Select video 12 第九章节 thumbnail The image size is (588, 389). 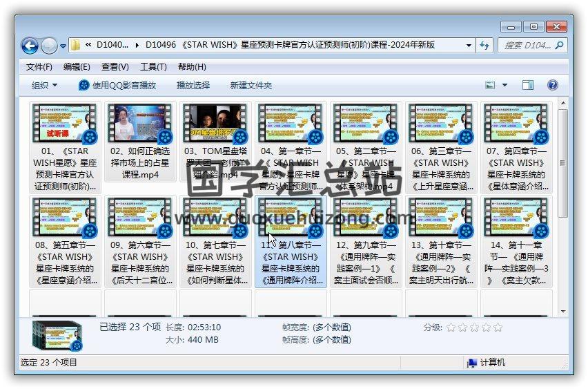click(366, 217)
